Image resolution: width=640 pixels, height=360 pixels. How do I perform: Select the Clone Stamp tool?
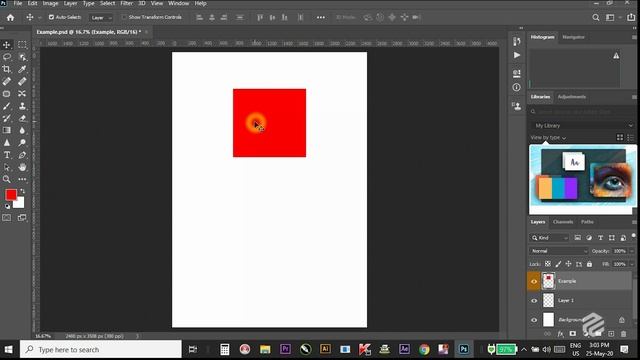point(22,106)
